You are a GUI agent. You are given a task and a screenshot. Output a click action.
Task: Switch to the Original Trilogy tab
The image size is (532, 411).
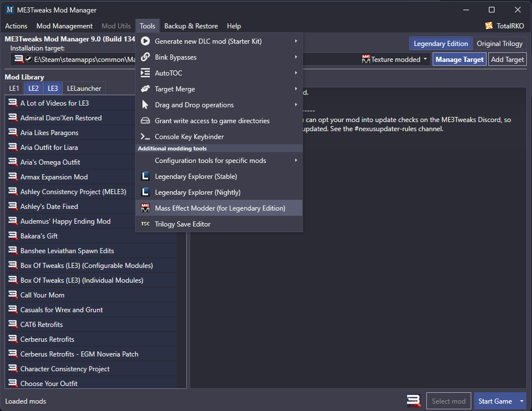coord(500,44)
